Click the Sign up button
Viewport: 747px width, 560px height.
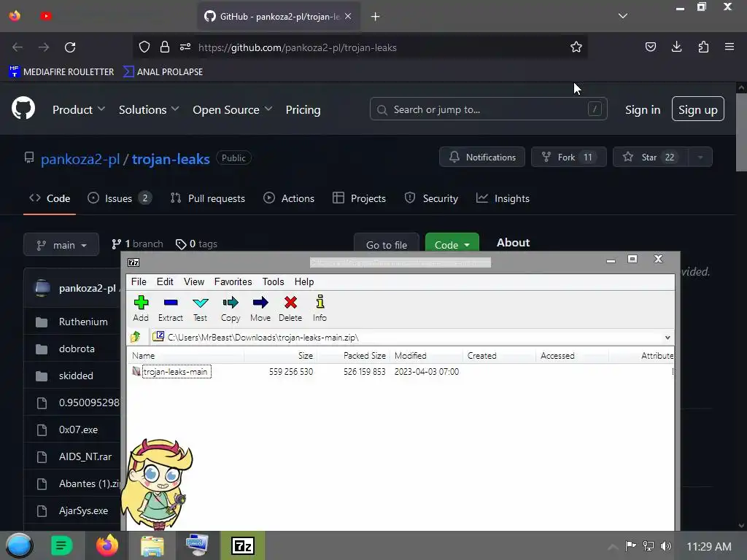click(x=698, y=109)
